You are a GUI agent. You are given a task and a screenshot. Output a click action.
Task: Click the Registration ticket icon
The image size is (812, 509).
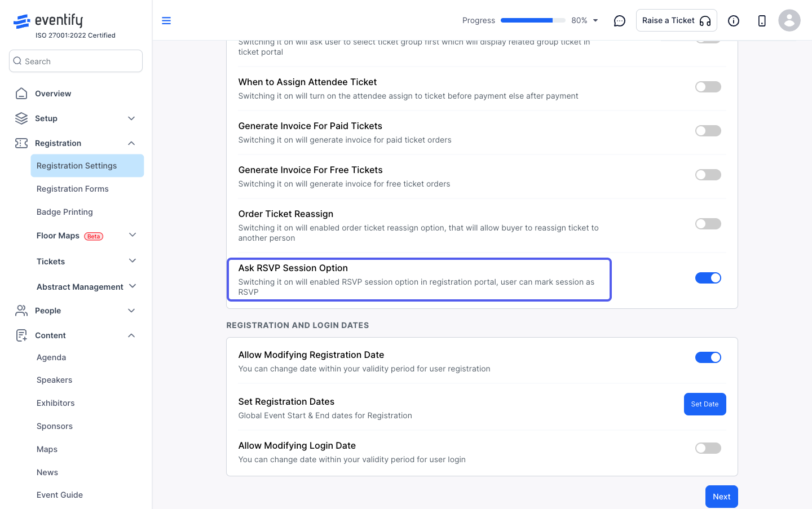tap(21, 143)
